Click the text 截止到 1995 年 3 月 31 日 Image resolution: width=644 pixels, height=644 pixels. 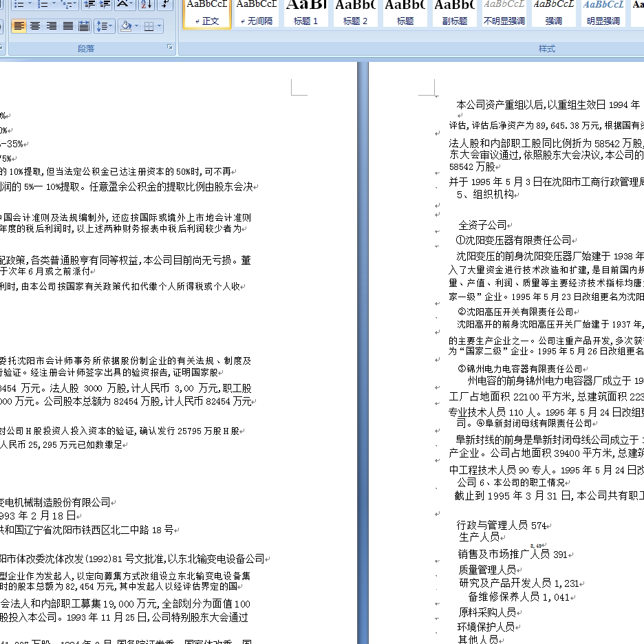tap(513, 496)
